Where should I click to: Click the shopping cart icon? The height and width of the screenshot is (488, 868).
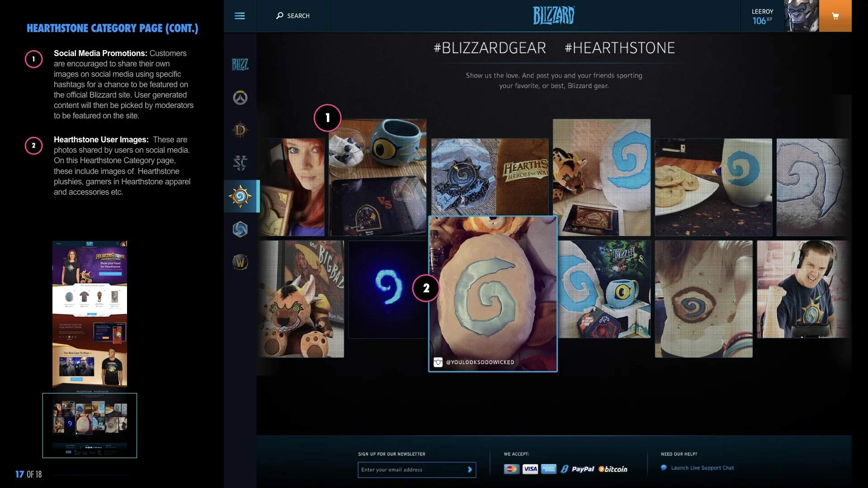[835, 16]
